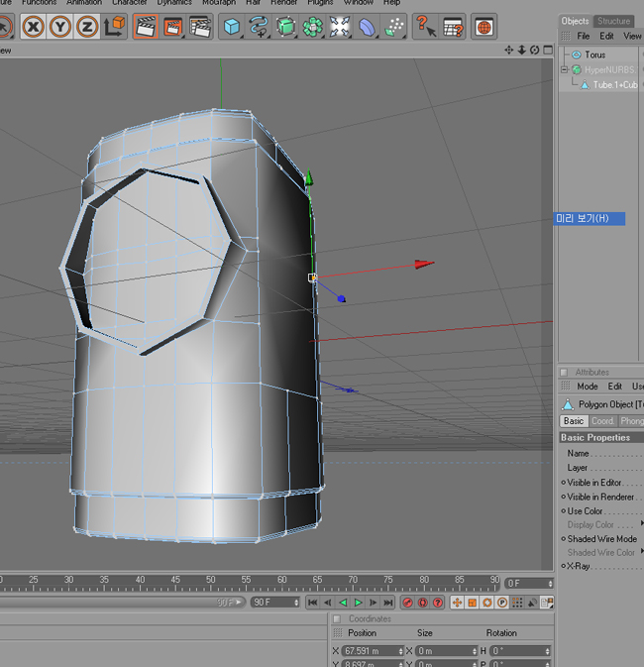Click the keyframe selection question-mark button
Image resolution: width=644 pixels, height=667 pixels.
(438, 603)
